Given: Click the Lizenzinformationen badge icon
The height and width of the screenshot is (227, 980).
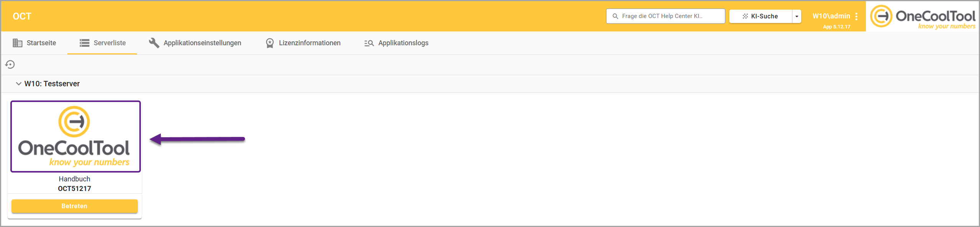Looking at the screenshot, I should coord(270,43).
